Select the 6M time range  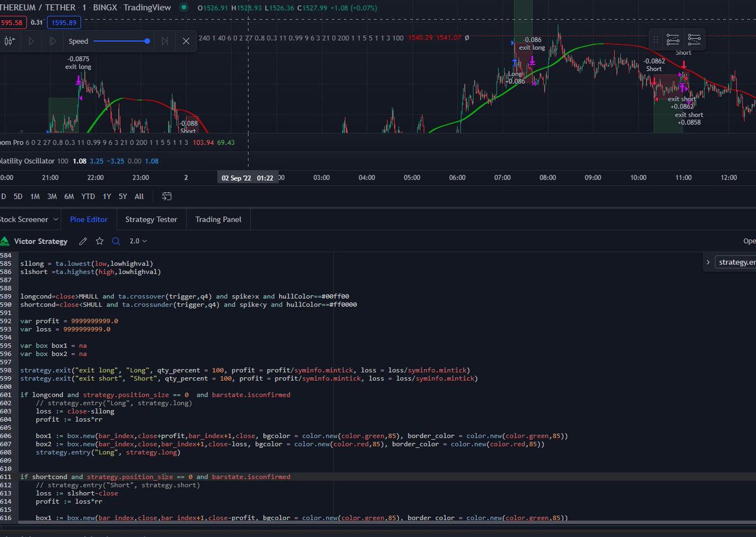69,196
